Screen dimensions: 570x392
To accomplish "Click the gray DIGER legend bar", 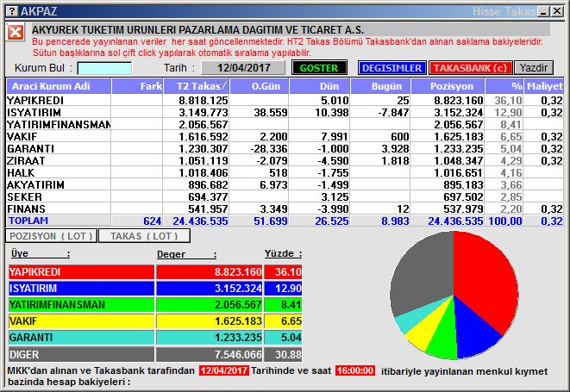I will tap(81, 354).
